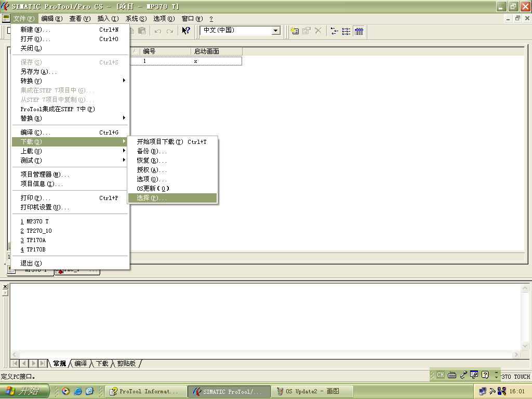The image size is (532, 399).
Task: Open the language selection dropdown
Action: pos(276,31)
